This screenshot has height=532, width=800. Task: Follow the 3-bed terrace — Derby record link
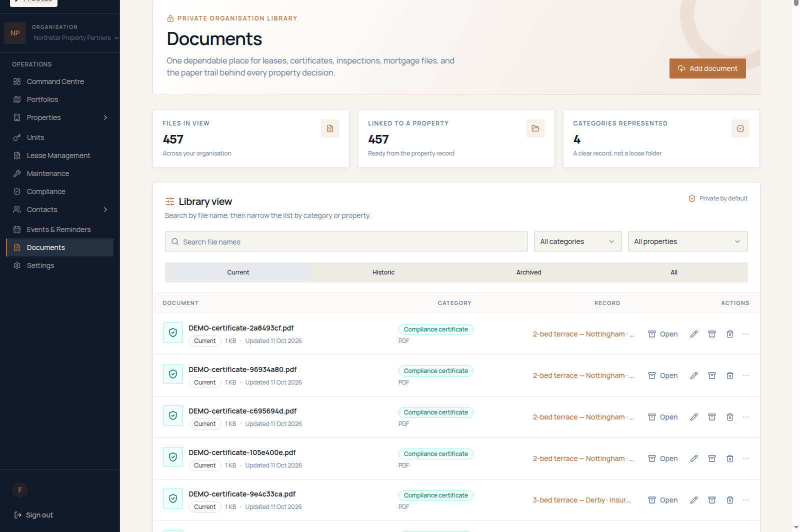(581, 500)
